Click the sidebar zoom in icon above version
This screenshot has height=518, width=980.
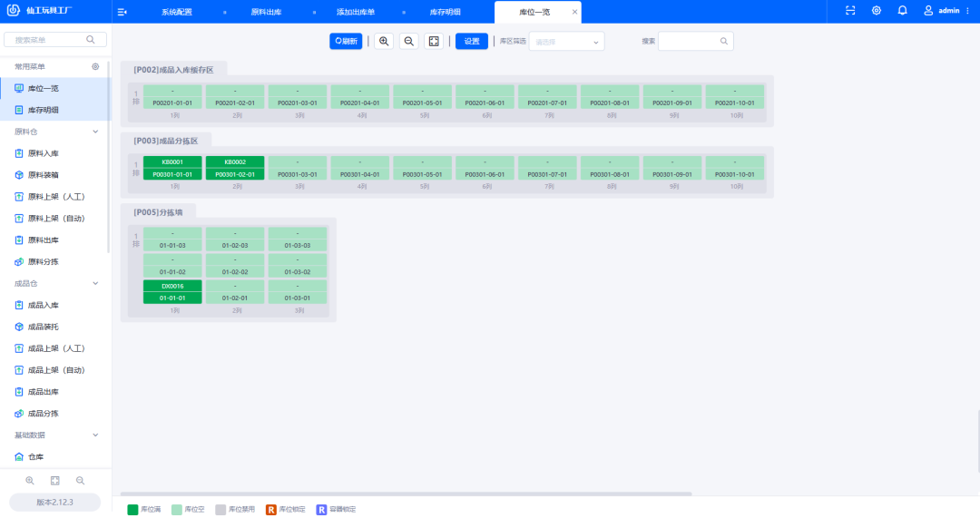tap(30, 480)
